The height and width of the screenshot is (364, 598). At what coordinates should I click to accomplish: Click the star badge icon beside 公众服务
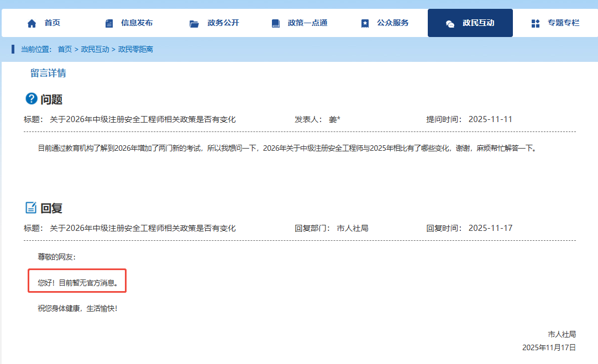[x=365, y=23]
